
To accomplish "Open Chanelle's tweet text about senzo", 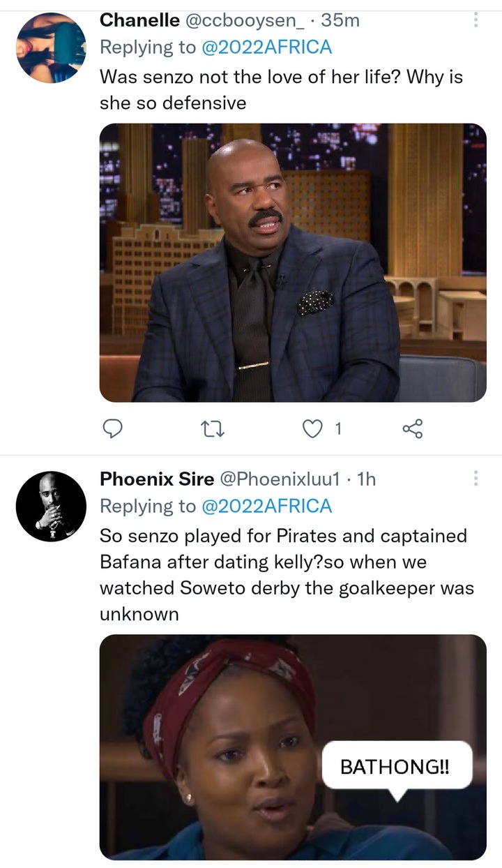I will tap(282, 90).
